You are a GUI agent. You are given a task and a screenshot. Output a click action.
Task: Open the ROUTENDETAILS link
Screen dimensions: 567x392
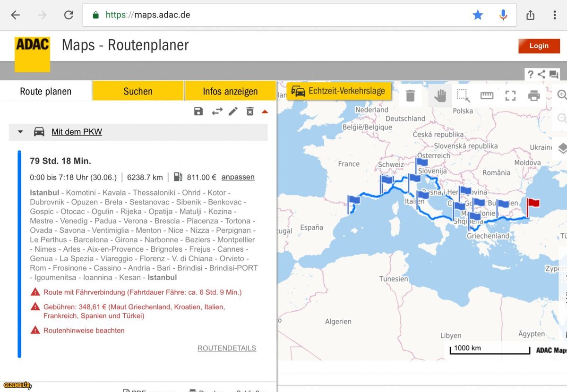[x=226, y=348]
